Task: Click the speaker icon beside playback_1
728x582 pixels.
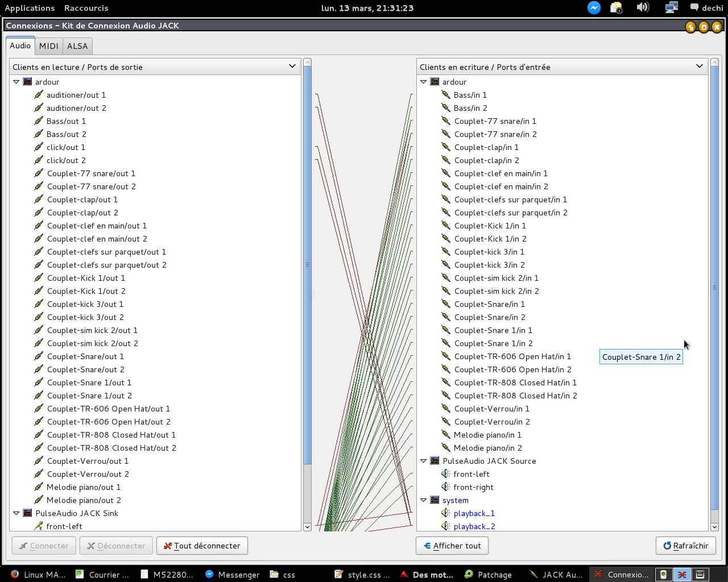Action: pos(446,513)
